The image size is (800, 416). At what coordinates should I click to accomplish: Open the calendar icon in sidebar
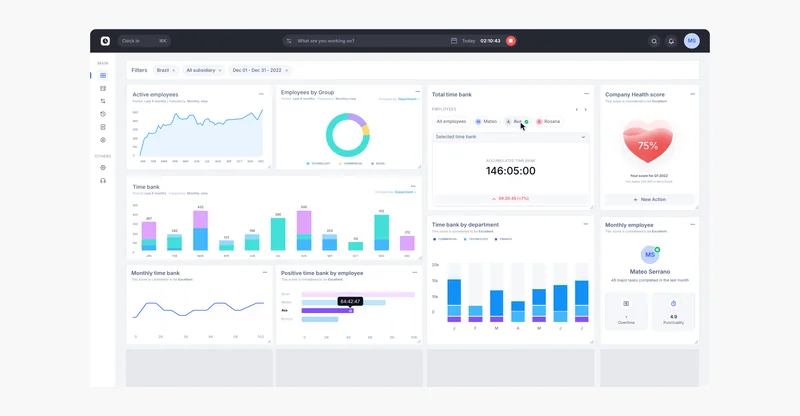(103, 88)
